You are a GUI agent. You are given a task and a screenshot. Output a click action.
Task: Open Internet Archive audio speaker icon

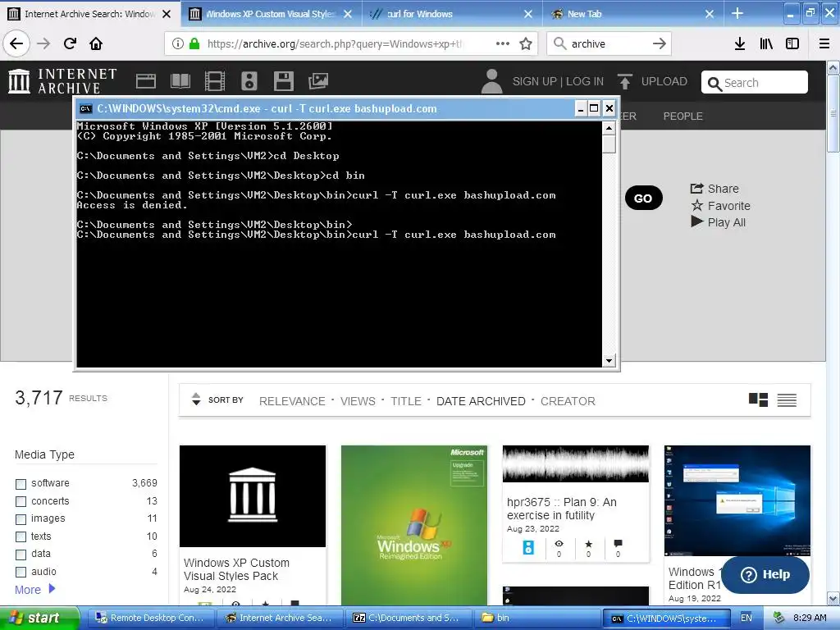tap(249, 81)
